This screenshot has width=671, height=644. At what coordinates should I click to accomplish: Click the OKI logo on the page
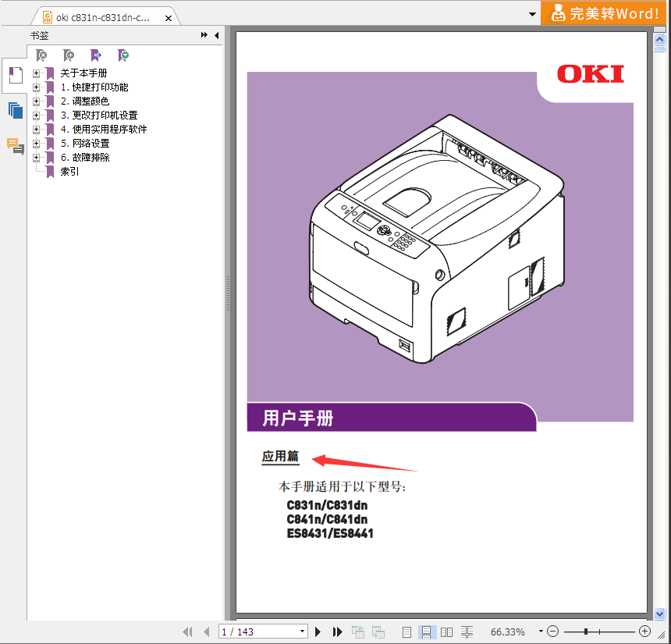click(x=591, y=73)
